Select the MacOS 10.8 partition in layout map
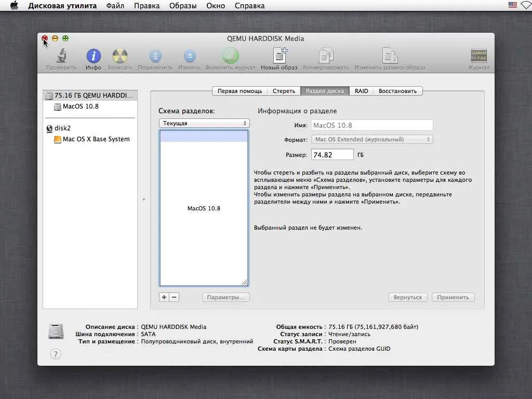Viewport: 532px width, 399px height. click(204, 208)
